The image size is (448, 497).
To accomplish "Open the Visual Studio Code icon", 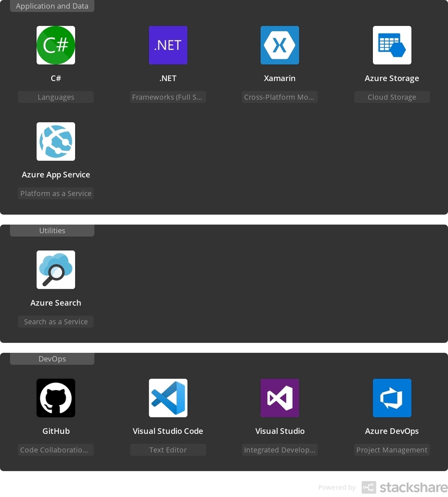I will [168, 398].
